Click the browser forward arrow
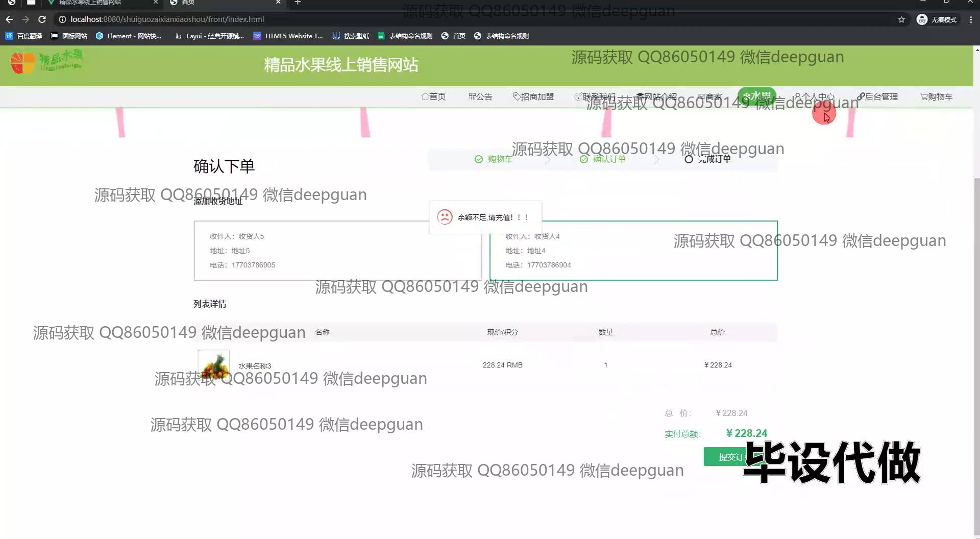The width and height of the screenshot is (980, 539). [26, 19]
